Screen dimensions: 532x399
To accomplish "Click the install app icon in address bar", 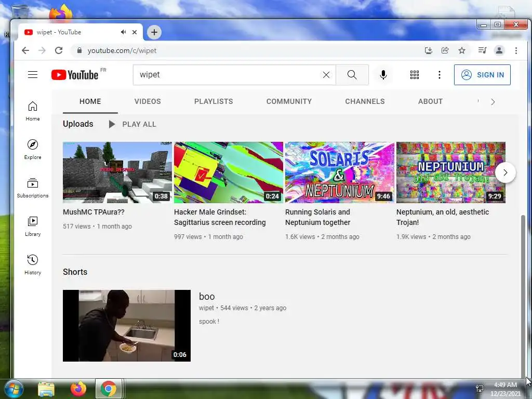I will tap(429, 50).
